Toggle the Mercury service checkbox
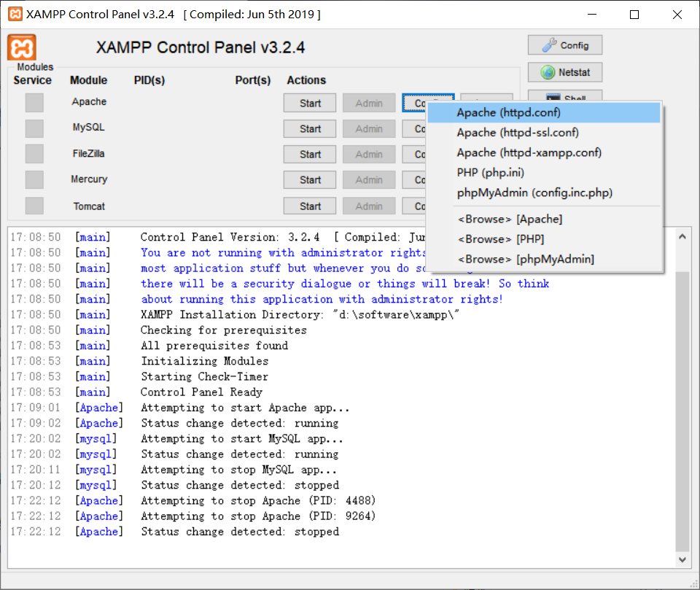 [x=34, y=179]
